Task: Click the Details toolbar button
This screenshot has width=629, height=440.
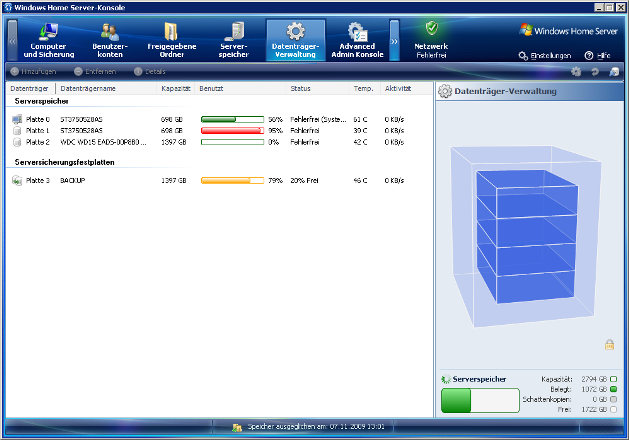Action: (150, 71)
